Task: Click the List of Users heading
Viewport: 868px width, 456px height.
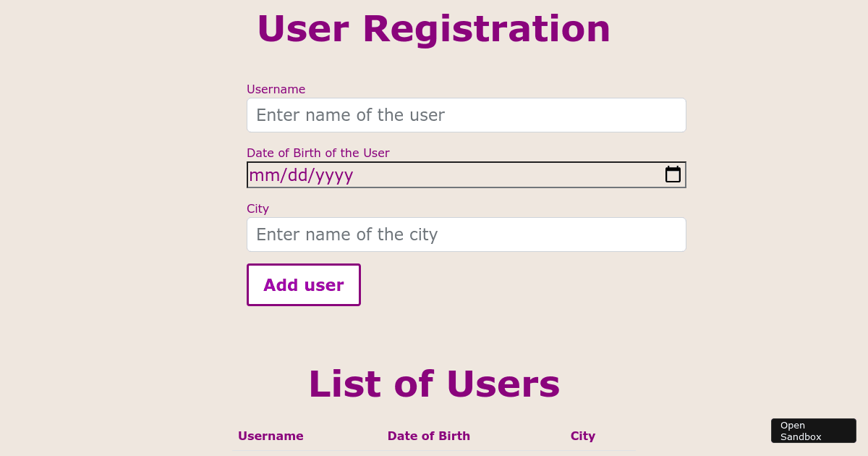Action: tap(433, 383)
